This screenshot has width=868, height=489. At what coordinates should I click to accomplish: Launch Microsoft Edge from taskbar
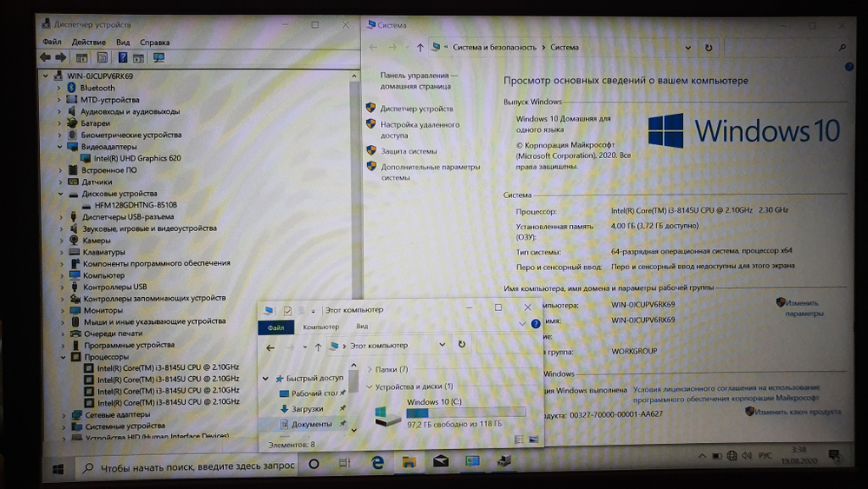[x=378, y=462]
